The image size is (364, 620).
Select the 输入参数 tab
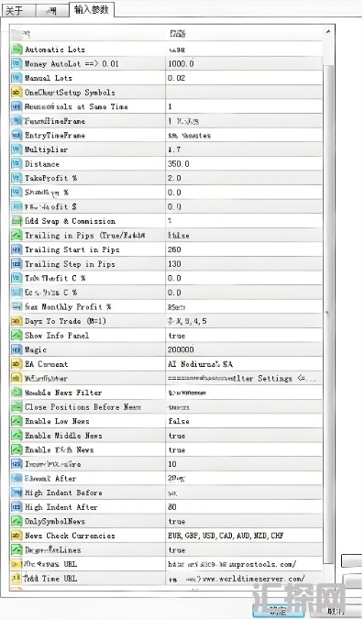click(92, 9)
